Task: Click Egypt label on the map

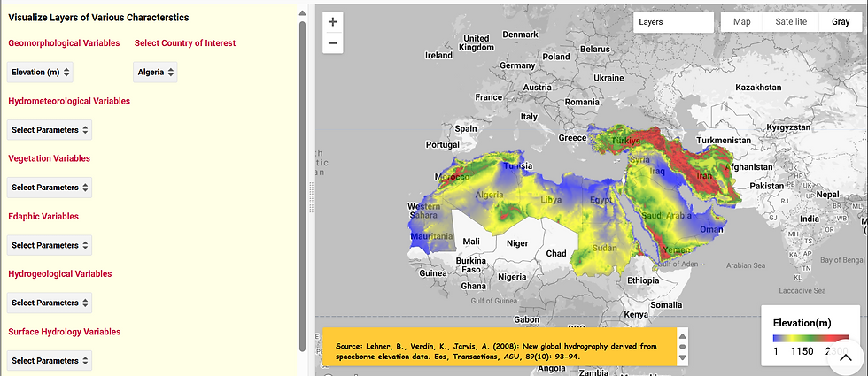Action: click(601, 200)
